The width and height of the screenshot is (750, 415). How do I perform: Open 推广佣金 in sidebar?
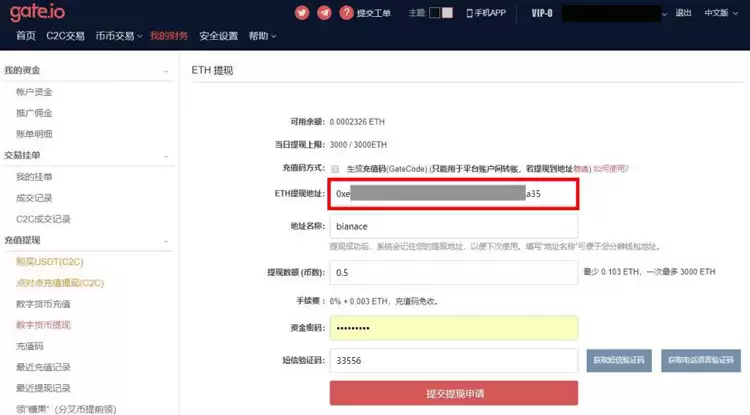34,113
